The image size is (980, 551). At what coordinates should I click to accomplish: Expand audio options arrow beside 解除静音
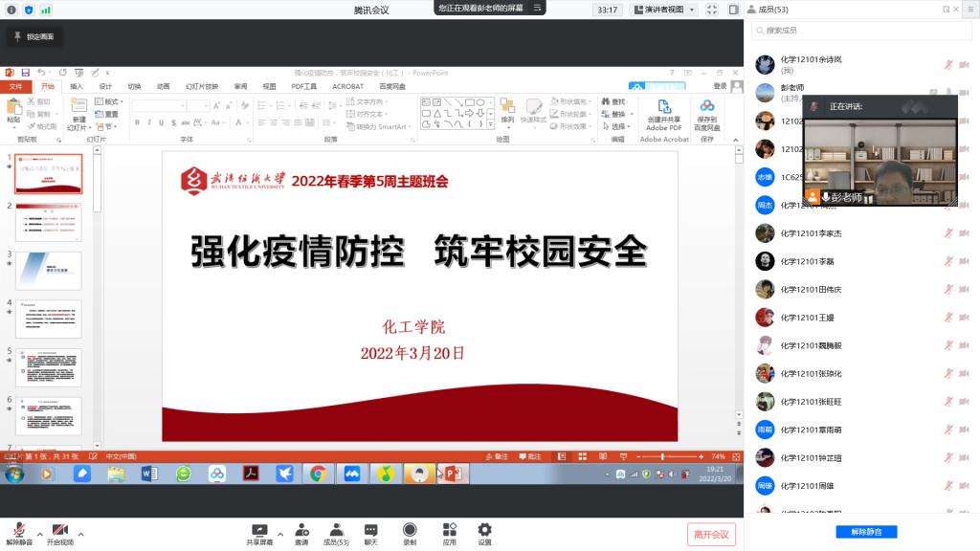(39, 534)
